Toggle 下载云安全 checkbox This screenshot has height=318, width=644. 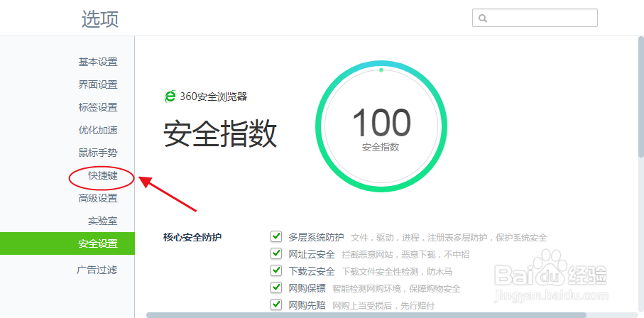276,270
